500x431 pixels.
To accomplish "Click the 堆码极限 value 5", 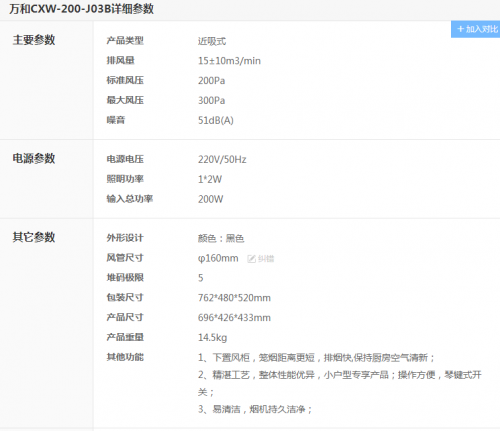I will 200,278.
